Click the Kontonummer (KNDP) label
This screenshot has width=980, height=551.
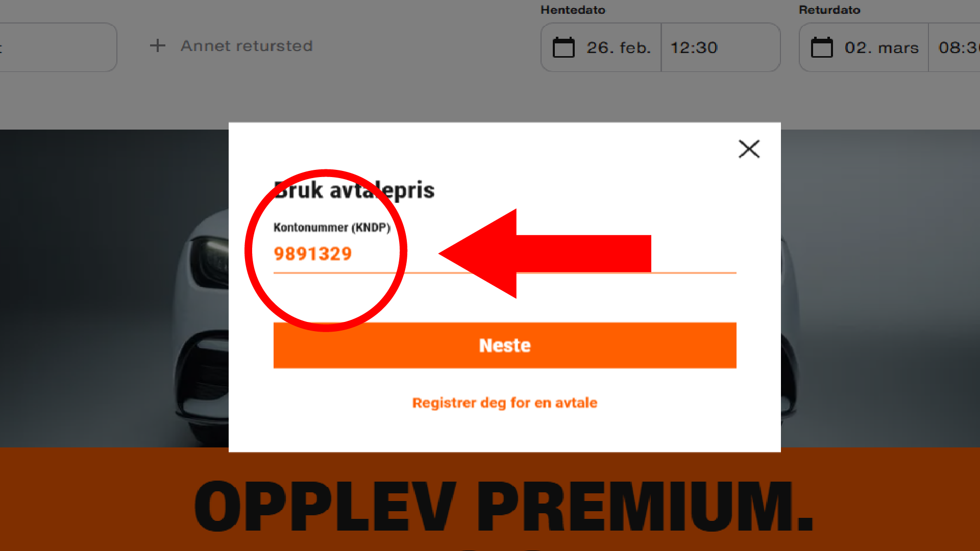332,228
